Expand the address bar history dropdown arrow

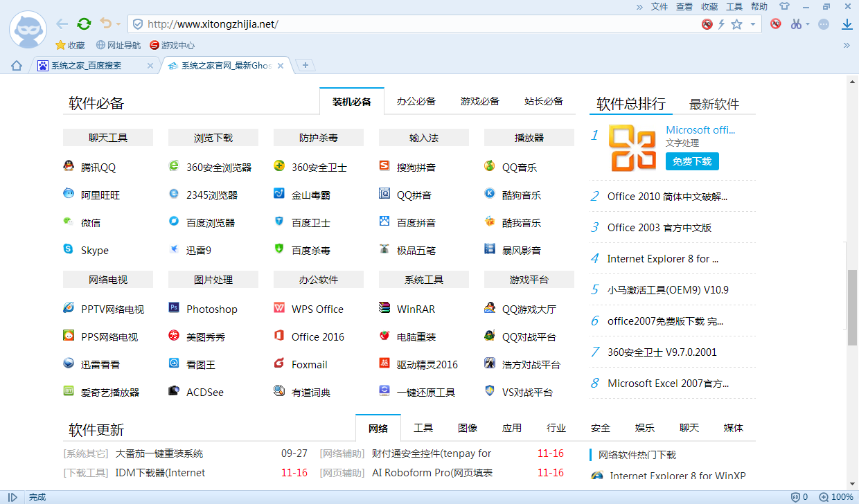coord(753,24)
